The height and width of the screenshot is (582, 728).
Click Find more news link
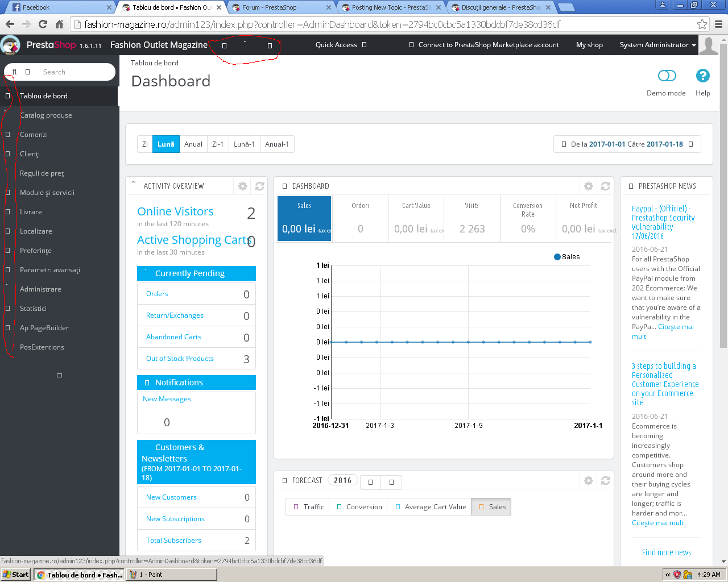(x=667, y=552)
